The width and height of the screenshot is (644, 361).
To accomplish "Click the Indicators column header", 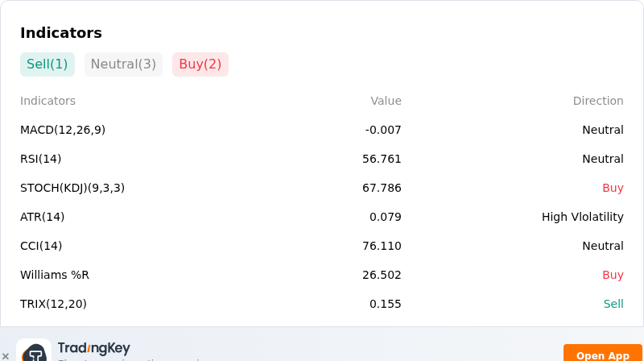I will tap(47, 101).
